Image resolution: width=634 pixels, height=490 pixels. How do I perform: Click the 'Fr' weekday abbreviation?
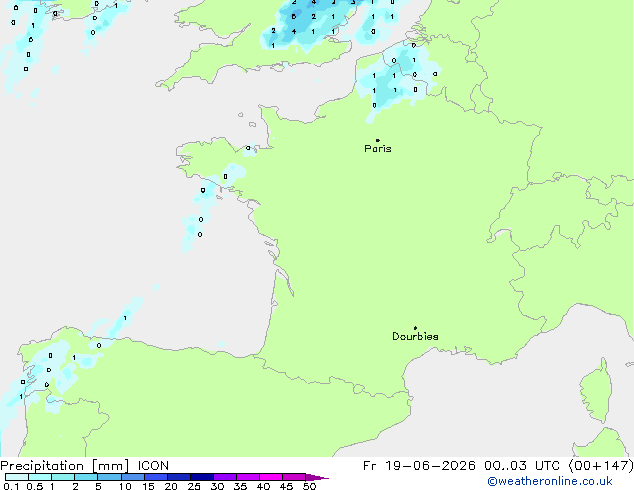click(x=369, y=466)
